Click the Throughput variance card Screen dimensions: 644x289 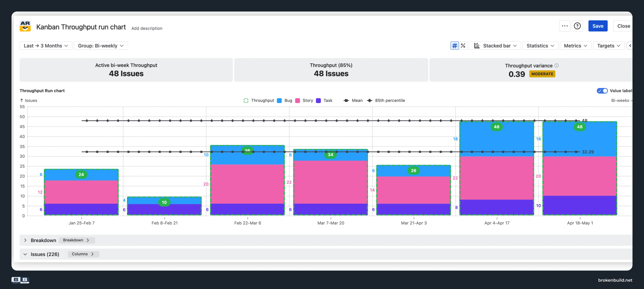[x=531, y=70]
